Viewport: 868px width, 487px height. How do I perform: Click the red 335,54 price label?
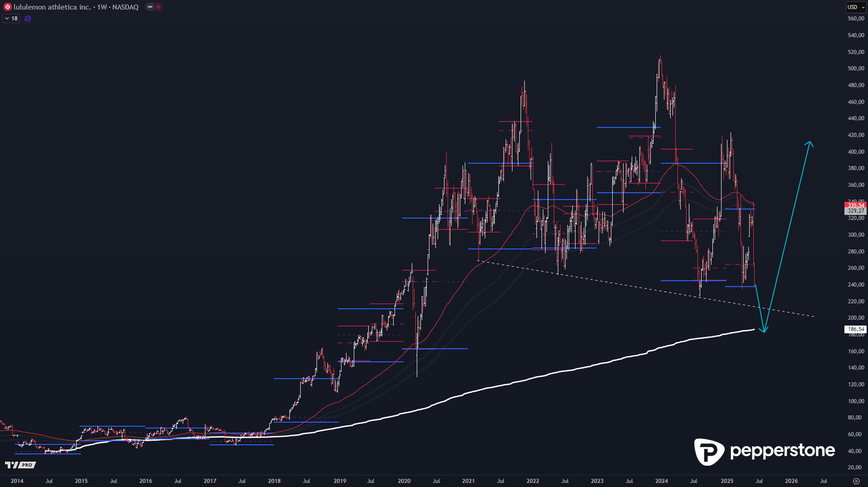pos(855,205)
